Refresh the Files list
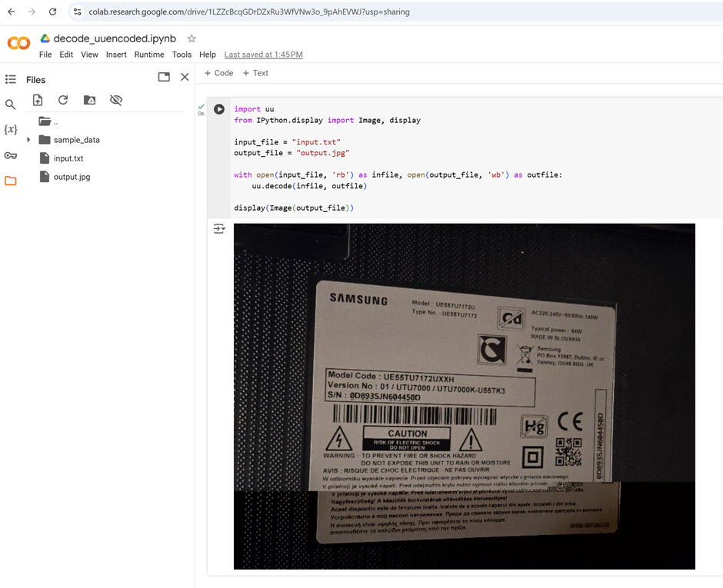 pyautogui.click(x=63, y=100)
